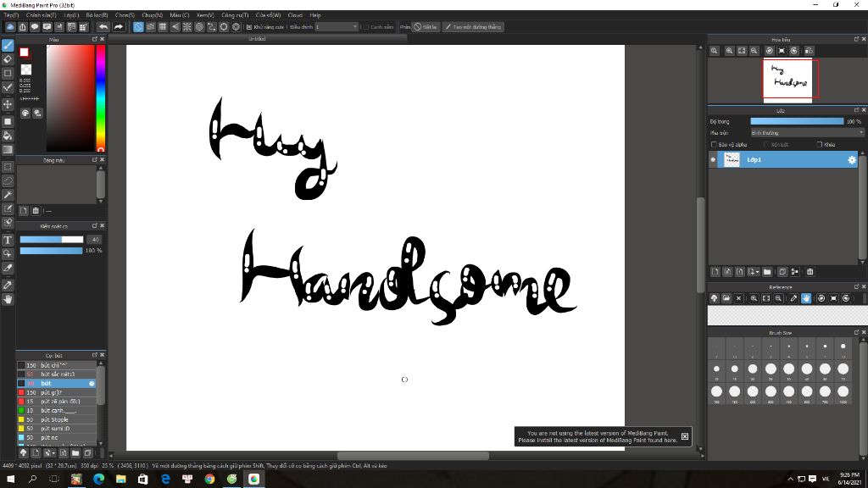
Task: Click the transparent color swatch
Action: coord(26,69)
